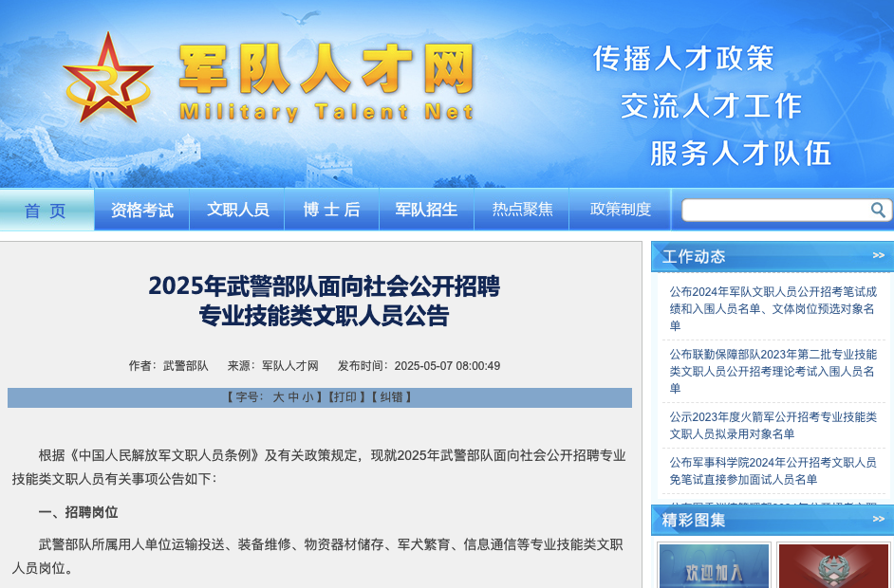
Task: Click the red emblem image thumbnail
Action: tap(834, 565)
